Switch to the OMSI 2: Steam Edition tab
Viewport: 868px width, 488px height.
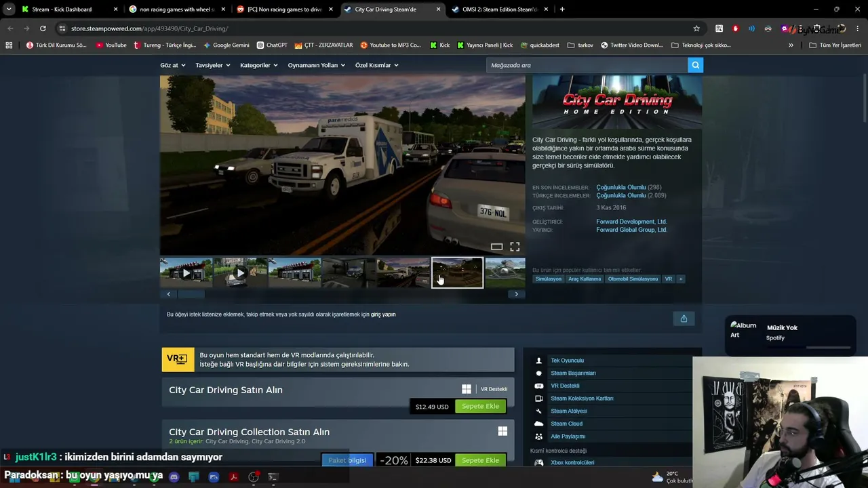click(499, 9)
